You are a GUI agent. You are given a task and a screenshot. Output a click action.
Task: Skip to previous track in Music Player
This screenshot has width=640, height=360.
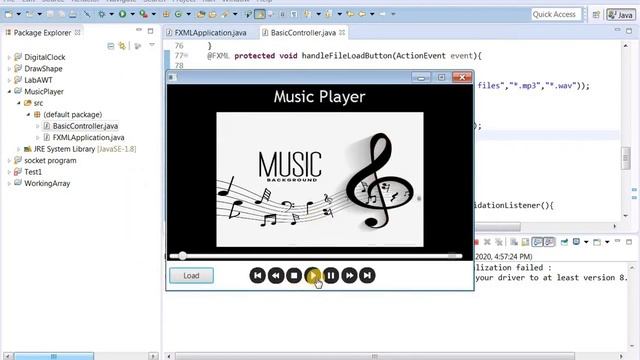[258, 276]
